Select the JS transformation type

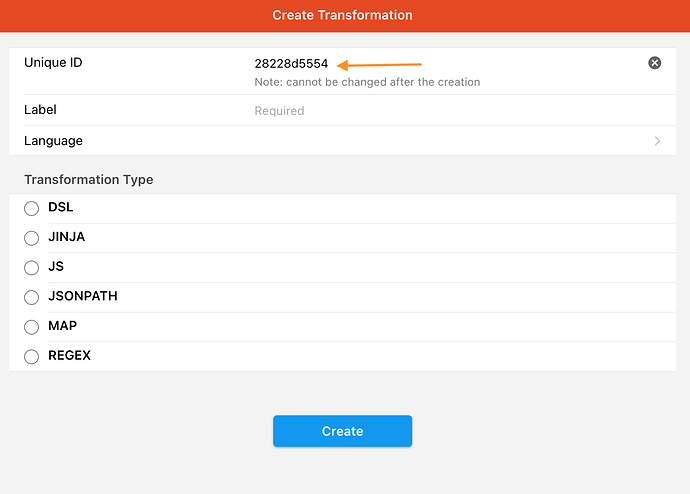click(31, 268)
